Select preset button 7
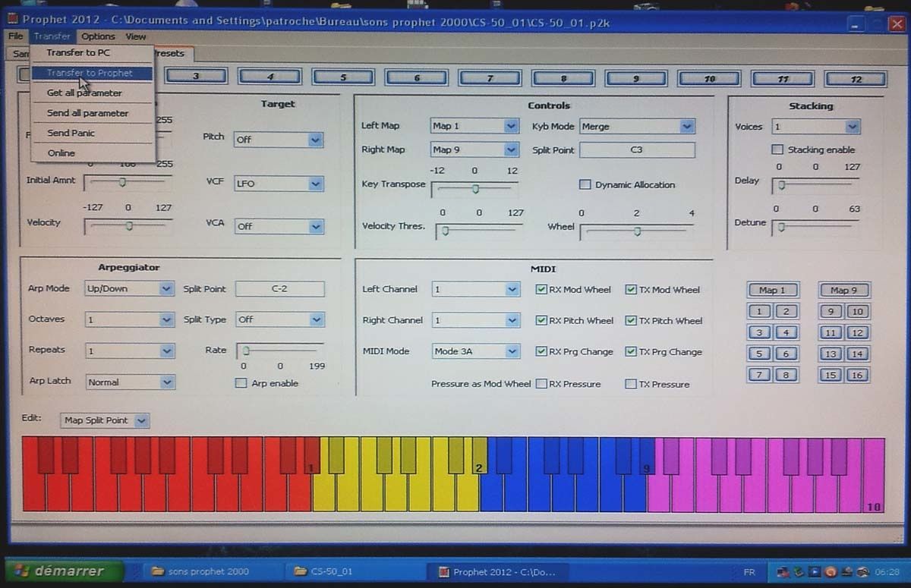The image size is (911, 588). pos(490,78)
